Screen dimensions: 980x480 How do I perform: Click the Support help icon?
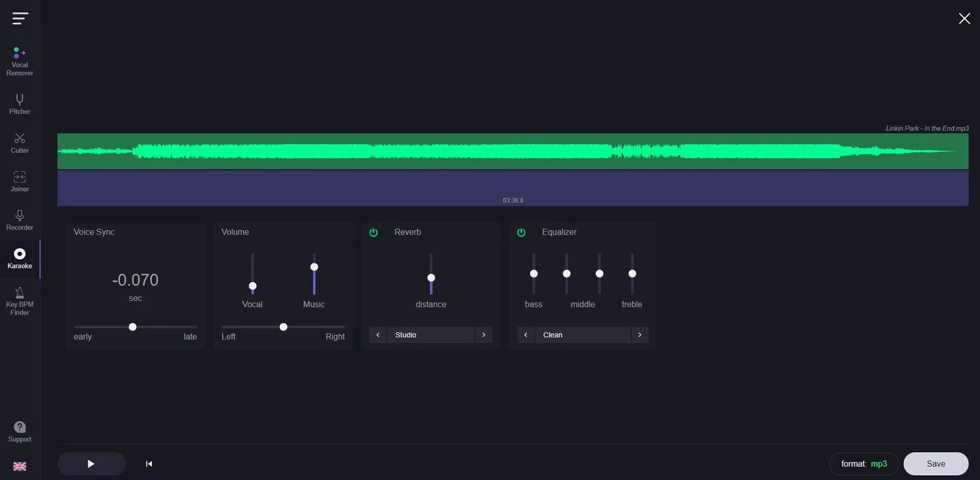coord(19,431)
